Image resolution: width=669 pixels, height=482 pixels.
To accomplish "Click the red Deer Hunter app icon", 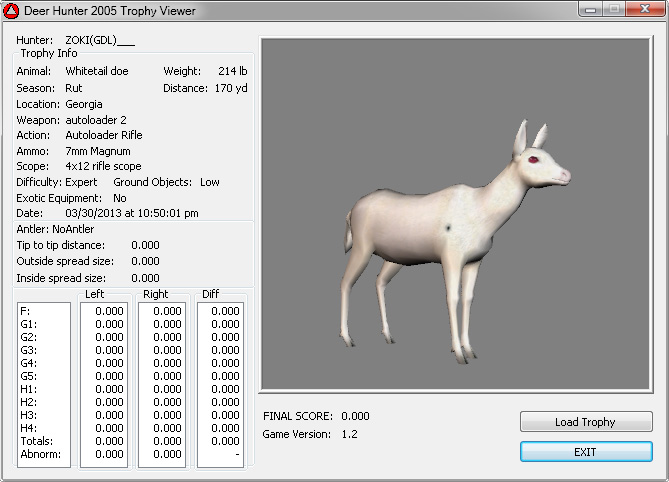I will 11,11.
